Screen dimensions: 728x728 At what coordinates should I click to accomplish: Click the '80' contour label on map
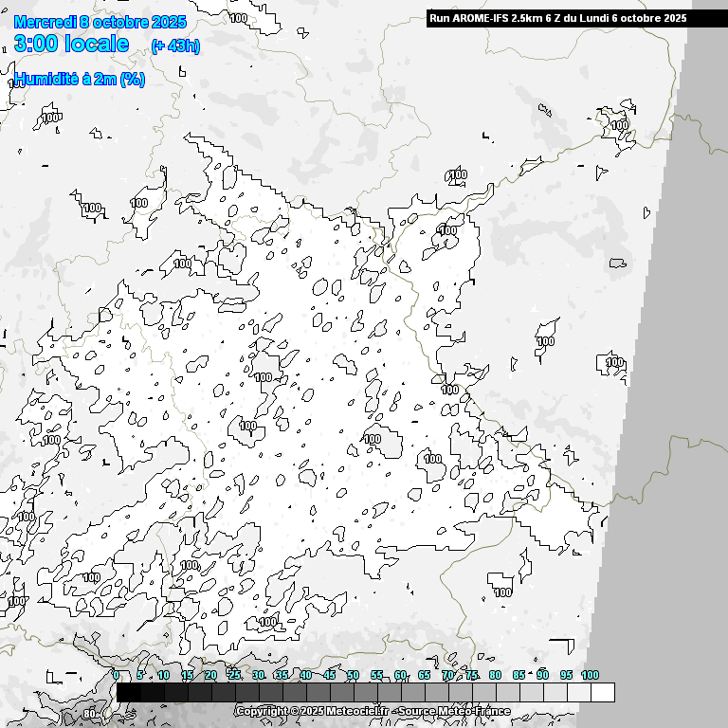(89, 713)
